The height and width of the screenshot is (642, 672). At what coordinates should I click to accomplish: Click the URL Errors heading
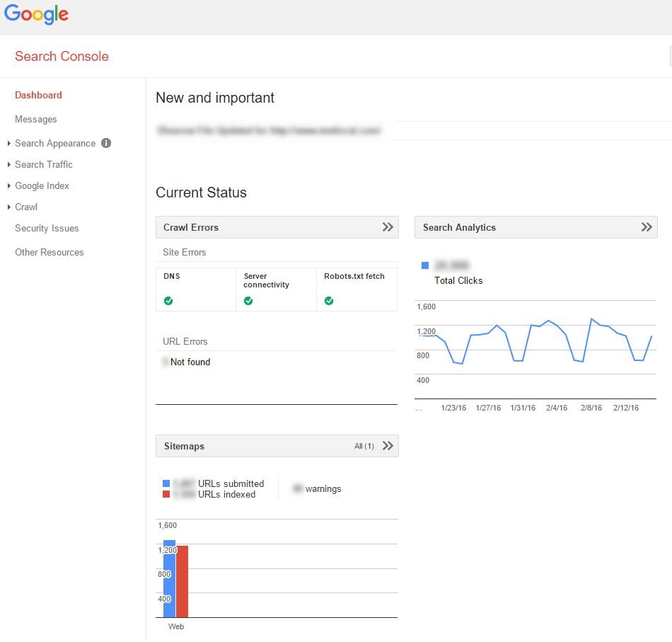185,341
